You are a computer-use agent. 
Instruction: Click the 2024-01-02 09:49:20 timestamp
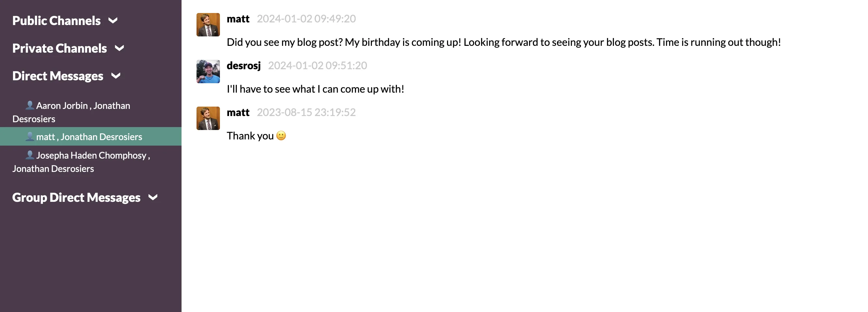pos(306,19)
